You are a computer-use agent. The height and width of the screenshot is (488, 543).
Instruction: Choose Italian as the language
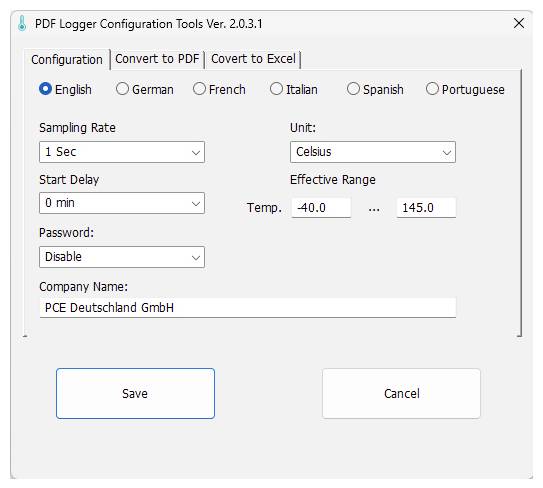[x=294, y=89]
